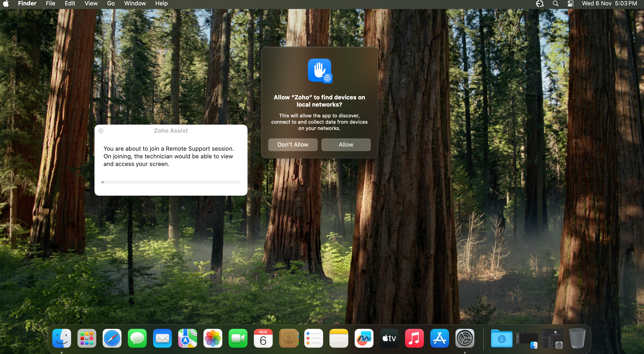Start FaceTime from the Dock
The height and width of the screenshot is (354, 644).
pyautogui.click(x=238, y=338)
